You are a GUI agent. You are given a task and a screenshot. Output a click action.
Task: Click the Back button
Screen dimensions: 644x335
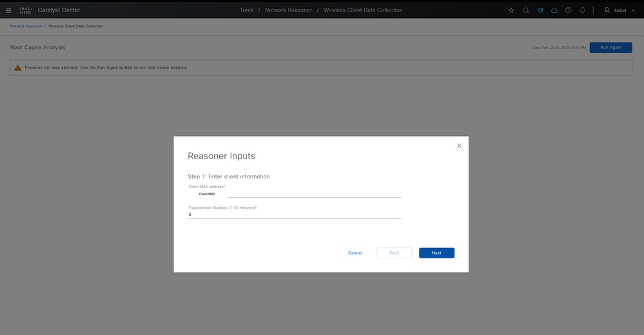click(395, 253)
